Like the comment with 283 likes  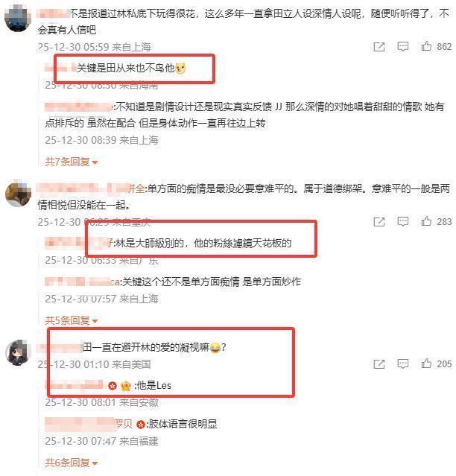click(426, 221)
